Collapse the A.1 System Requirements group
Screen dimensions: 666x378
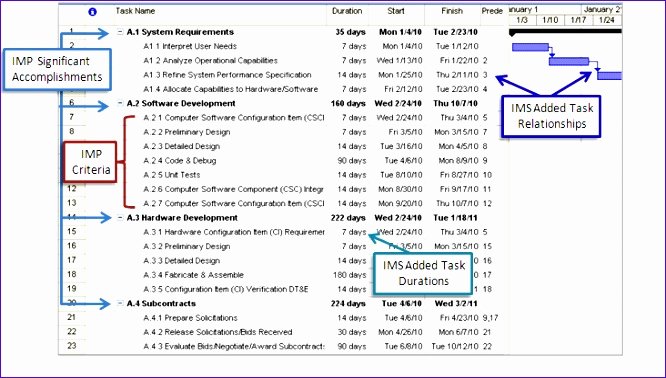coord(120,32)
